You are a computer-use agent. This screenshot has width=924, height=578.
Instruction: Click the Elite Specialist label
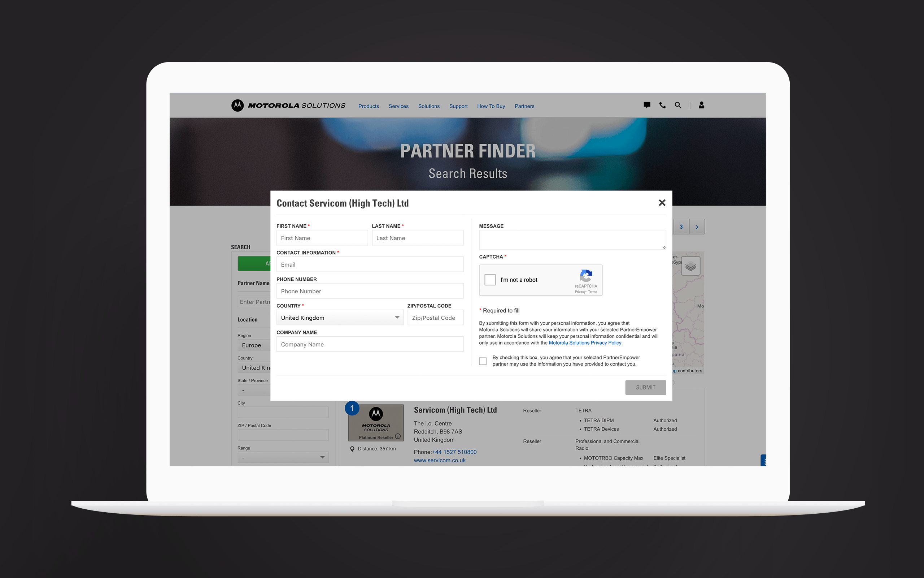pos(669,458)
